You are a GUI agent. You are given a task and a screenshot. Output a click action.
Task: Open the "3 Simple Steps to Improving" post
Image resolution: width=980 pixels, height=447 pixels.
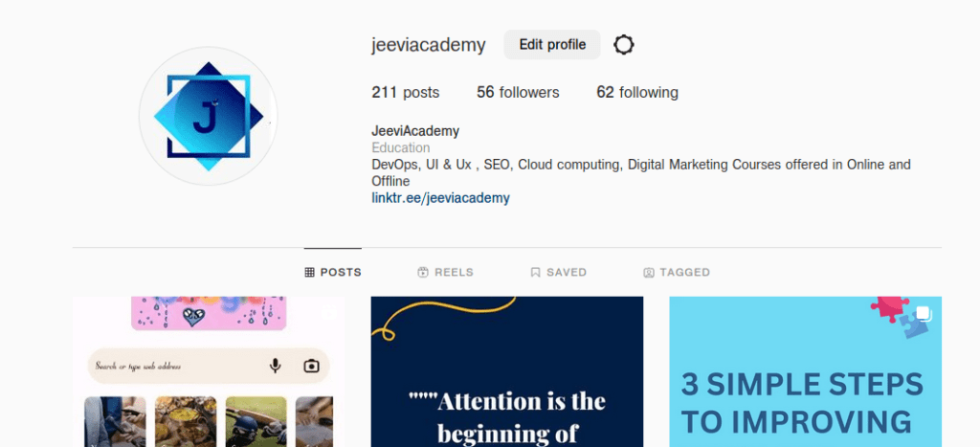click(806, 371)
